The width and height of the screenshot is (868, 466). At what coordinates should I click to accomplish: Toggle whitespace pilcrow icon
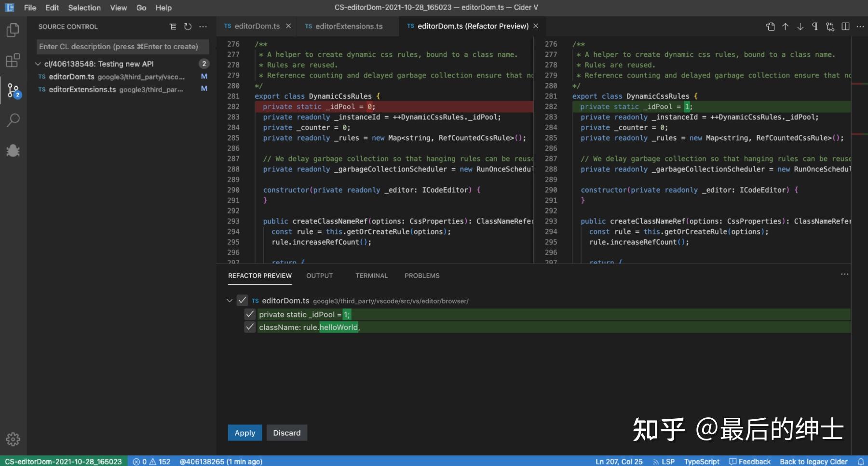[815, 27]
